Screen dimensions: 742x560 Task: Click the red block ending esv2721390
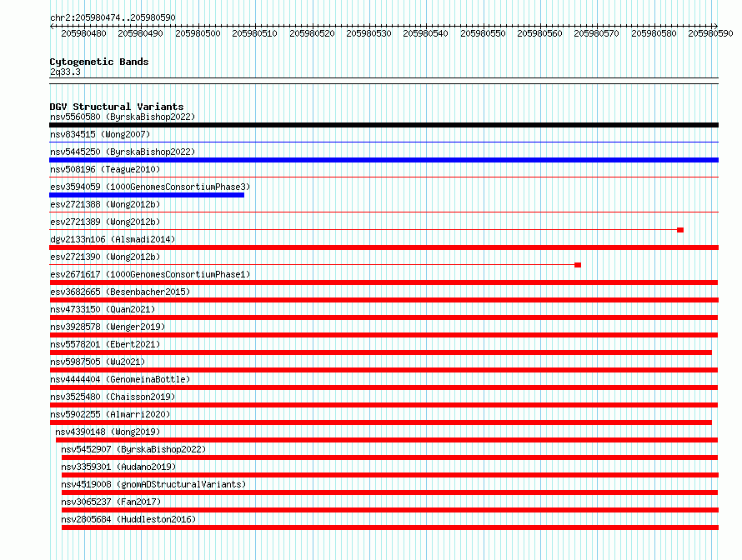[577, 265]
